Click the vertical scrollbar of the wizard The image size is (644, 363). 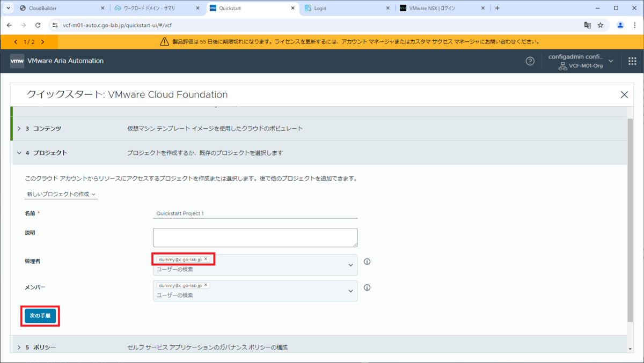point(630,220)
